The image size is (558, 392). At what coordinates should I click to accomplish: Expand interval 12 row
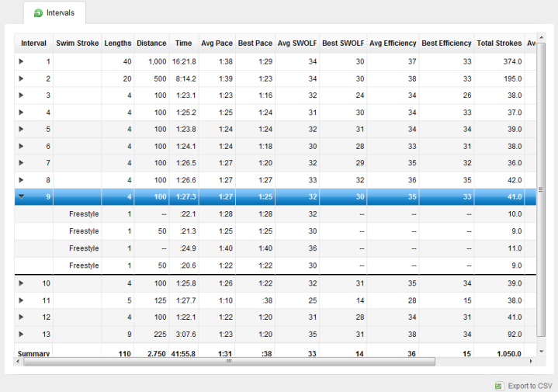pos(21,317)
